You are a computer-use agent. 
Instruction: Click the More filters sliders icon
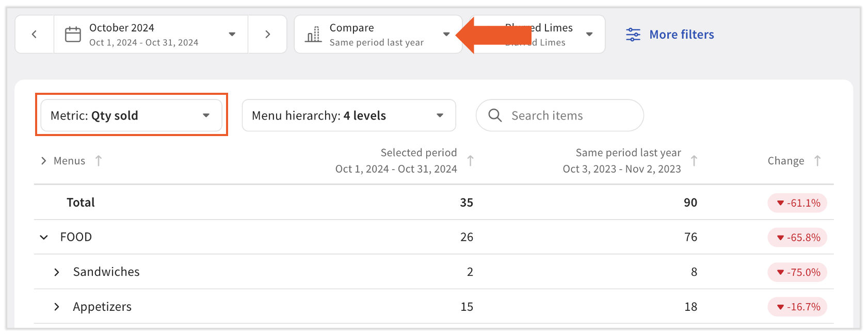[x=633, y=35]
